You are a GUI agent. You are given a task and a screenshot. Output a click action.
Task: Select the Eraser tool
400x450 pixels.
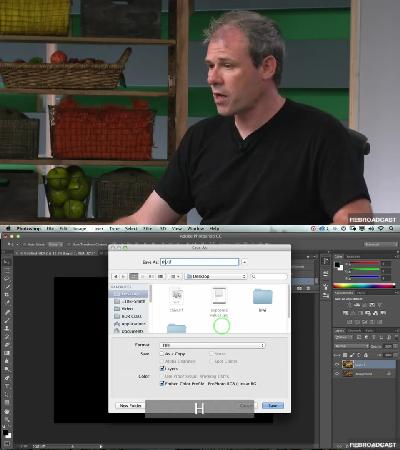pyautogui.click(x=7, y=345)
